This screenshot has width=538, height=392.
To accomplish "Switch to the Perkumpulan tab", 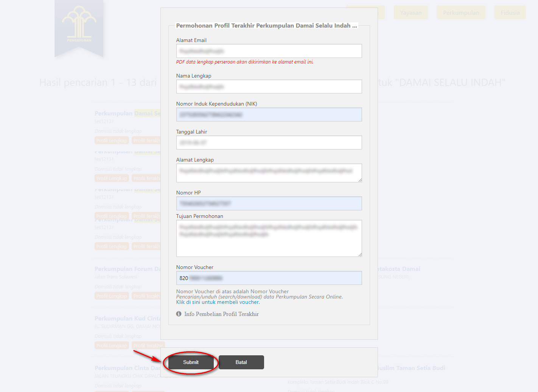I will coord(461,13).
